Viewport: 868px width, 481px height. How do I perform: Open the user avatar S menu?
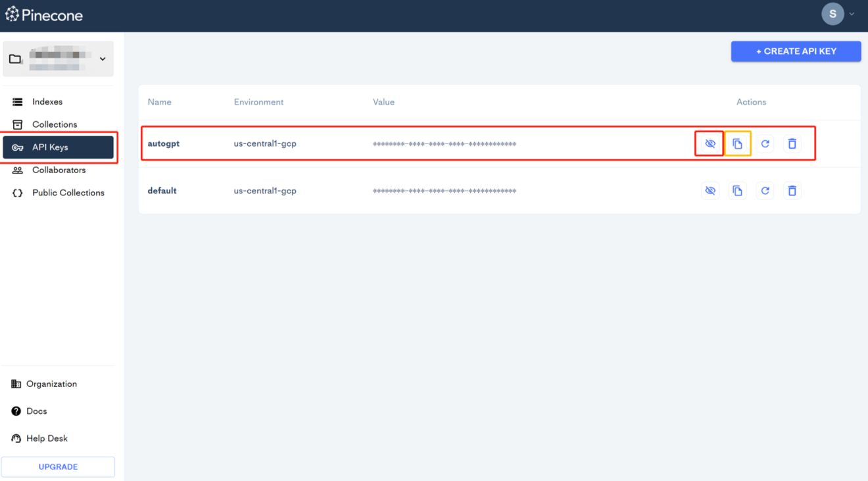(832, 14)
